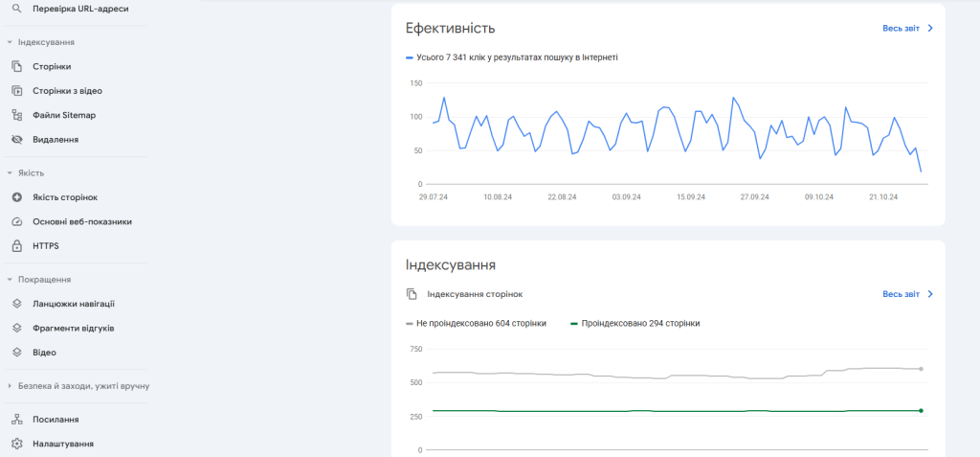Click the Видалення crossed-eye icon

16,140
